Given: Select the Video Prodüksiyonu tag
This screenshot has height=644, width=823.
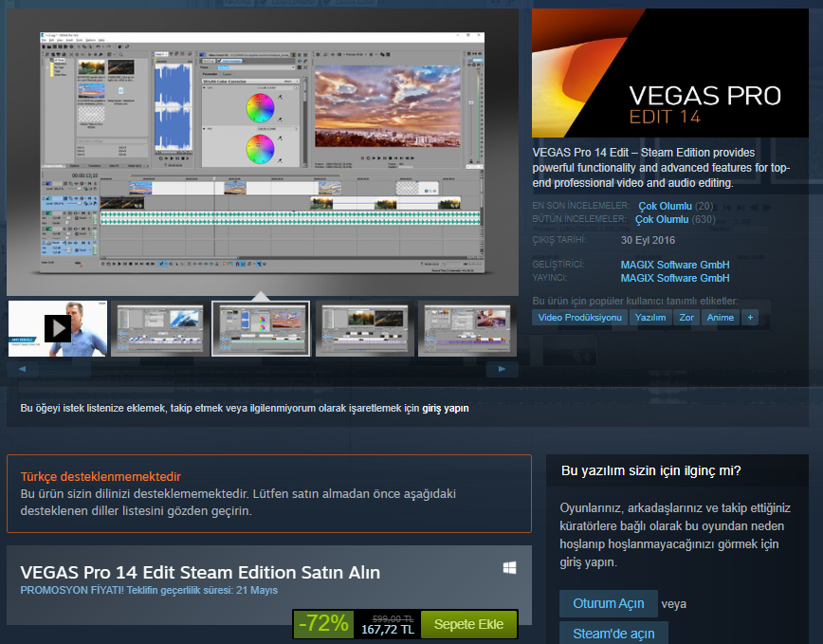Looking at the screenshot, I should coord(580,318).
